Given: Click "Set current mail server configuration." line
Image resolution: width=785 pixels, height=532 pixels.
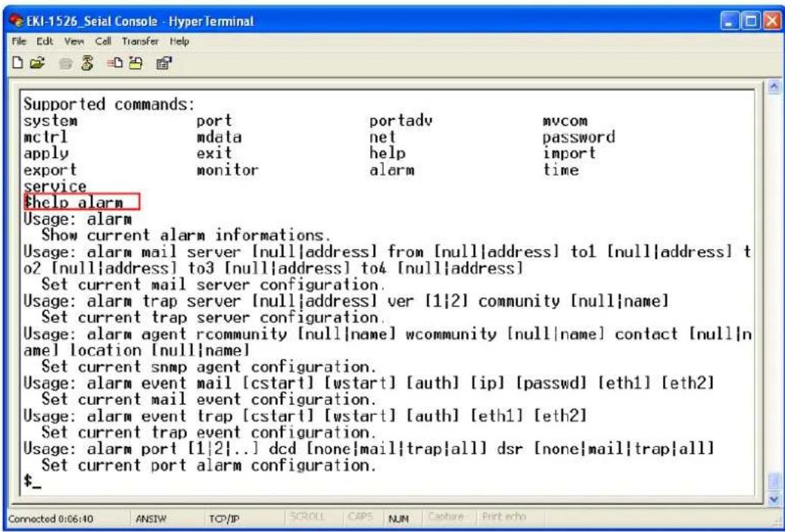Looking at the screenshot, I should click(x=213, y=285).
